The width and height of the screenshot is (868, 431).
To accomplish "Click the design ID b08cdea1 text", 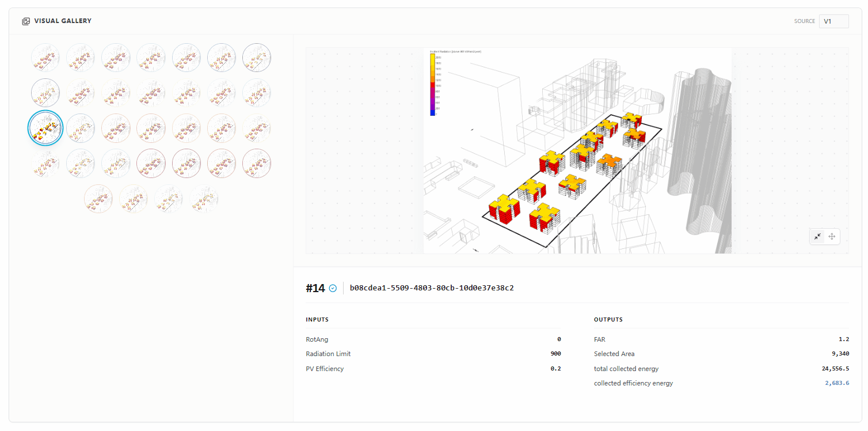I will coord(432,288).
